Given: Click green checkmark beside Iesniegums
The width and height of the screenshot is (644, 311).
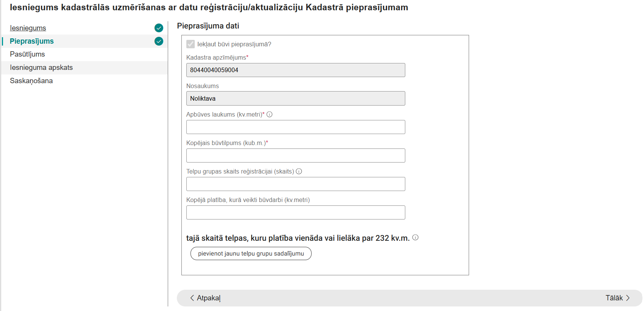Looking at the screenshot, I should pyautogui.click(x=159, y=28).
